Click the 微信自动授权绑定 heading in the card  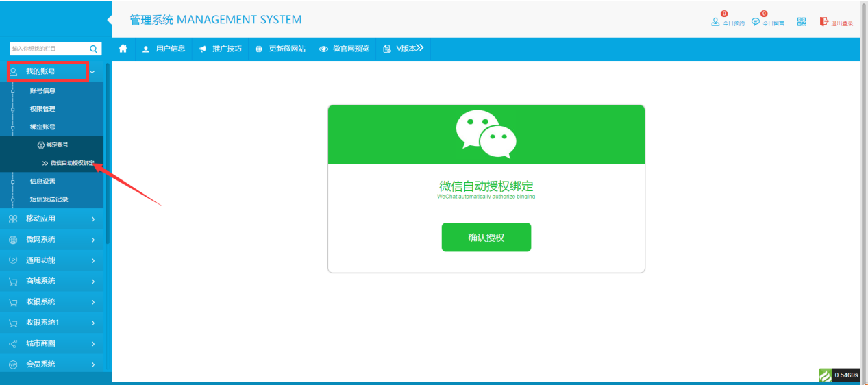click(x=486, y=186)
